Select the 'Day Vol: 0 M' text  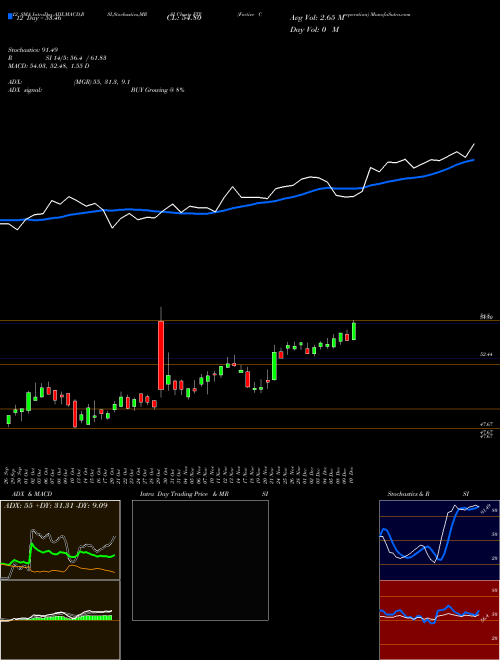click(x=314, y=30)
